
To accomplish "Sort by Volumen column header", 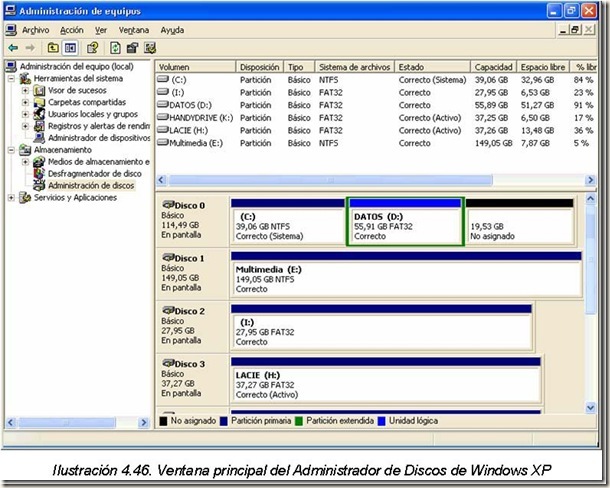I will pos(195,67).
